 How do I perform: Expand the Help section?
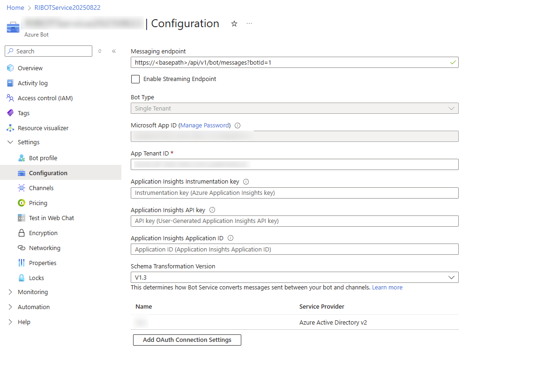[10, 322]
